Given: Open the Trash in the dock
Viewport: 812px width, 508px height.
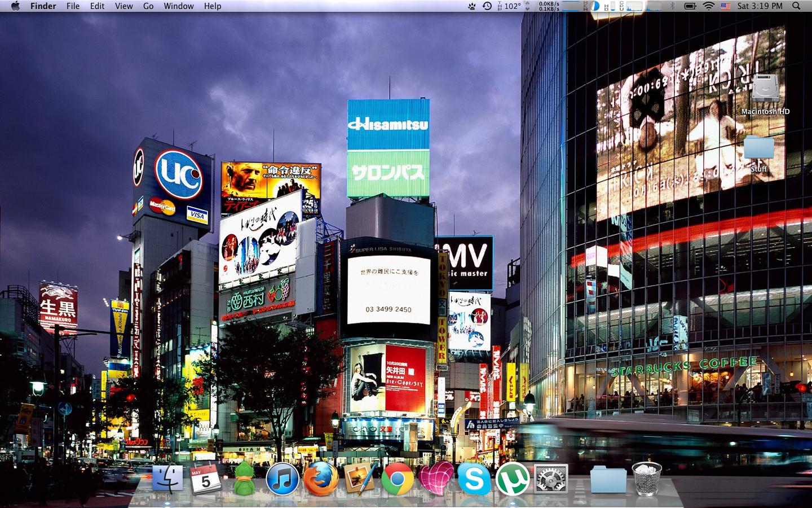Looking at the screenshot, I should click(x=647, y=479).
